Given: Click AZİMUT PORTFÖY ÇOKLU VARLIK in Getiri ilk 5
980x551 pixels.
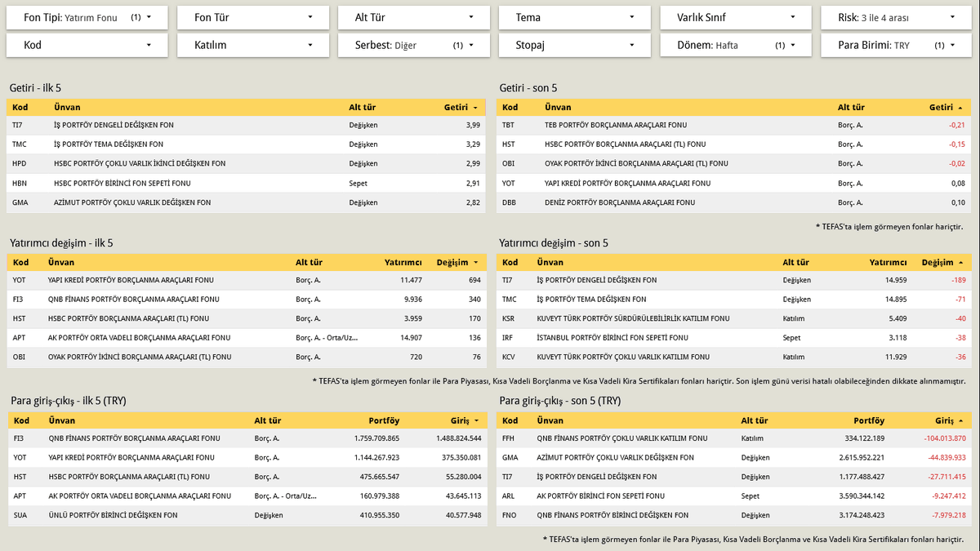Looking at the screenshot, I should point(132,202).
